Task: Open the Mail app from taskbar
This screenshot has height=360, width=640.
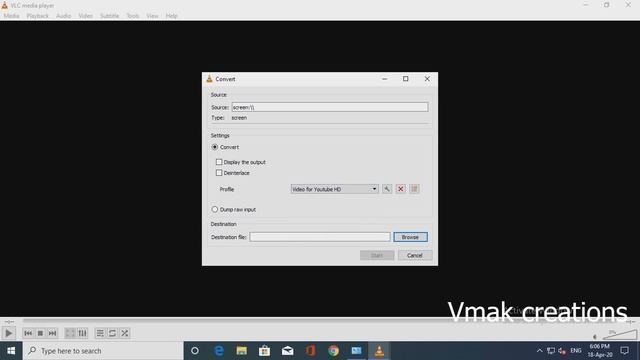Action: (287, 351)
